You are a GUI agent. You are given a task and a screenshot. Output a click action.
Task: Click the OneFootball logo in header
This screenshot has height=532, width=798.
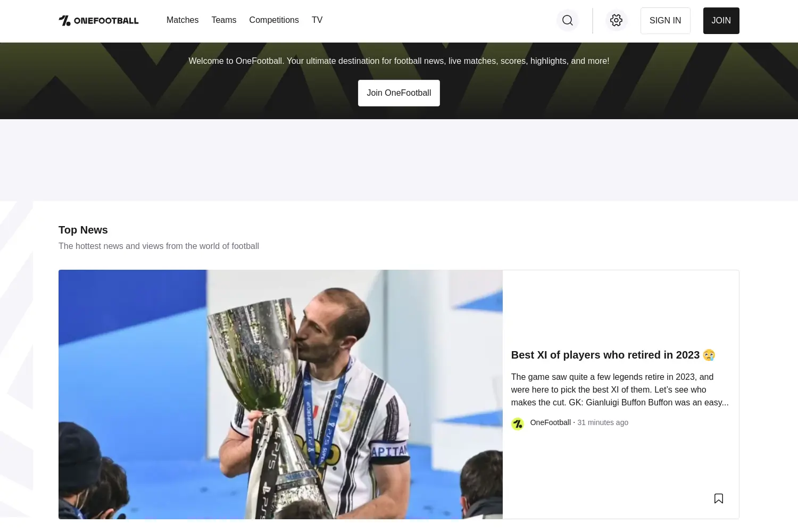click(x=98, y=21)
